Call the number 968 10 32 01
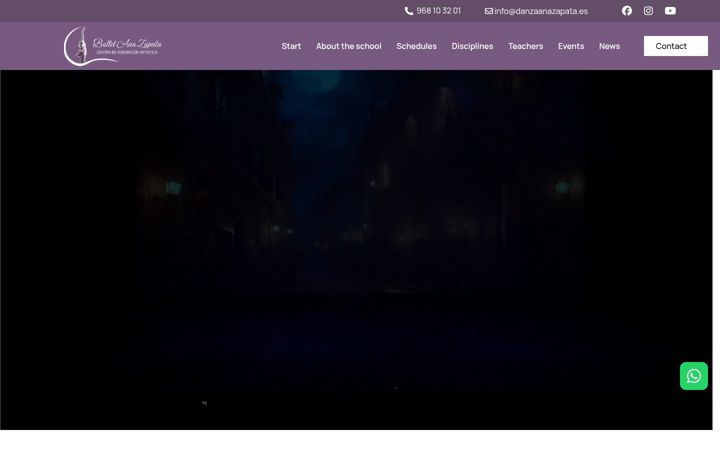The height and width of the screenshot is (450, 720). tap(439, 11)
